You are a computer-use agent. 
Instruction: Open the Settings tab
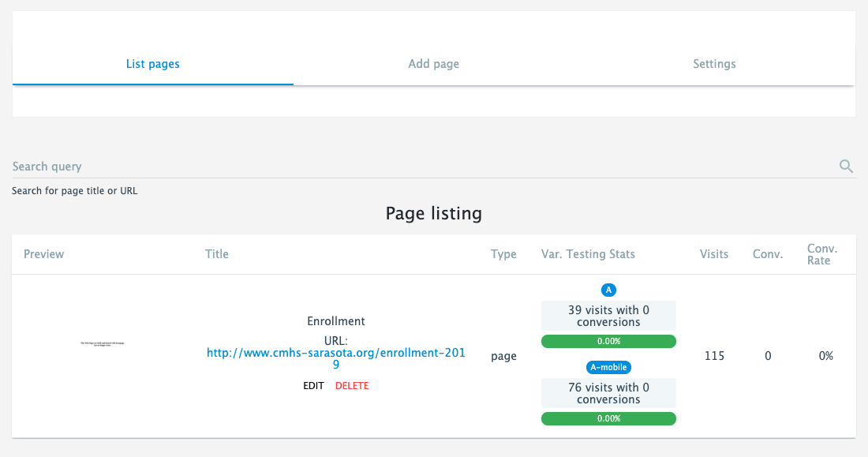pos(714,64)
